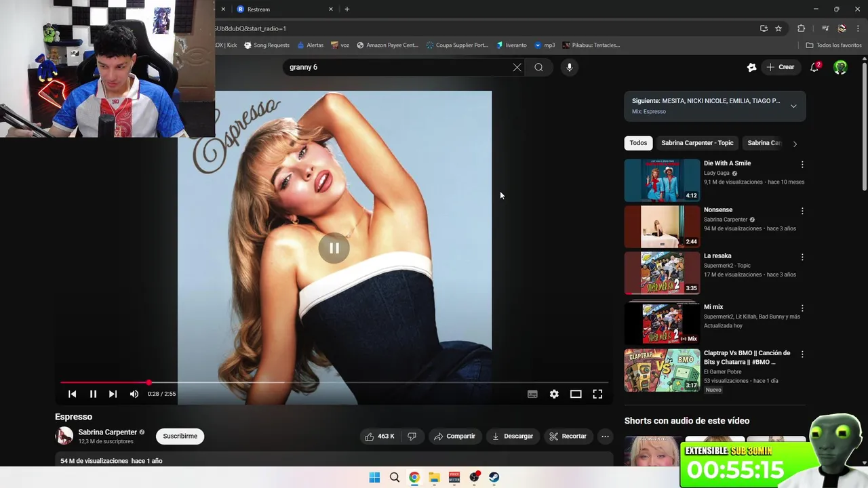Screen dimensions: 868x488
Task: Click the icon left of Crear
Action: [751, 67]
